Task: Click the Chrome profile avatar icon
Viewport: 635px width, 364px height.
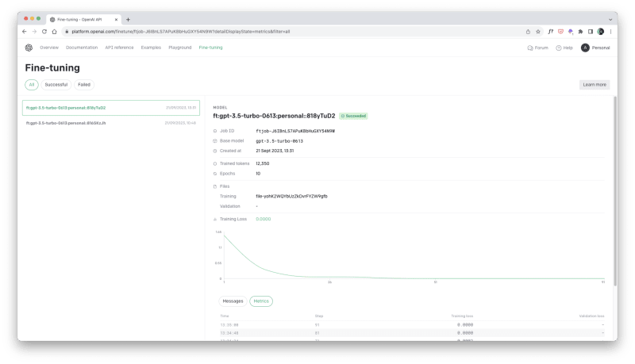Action: point(601,32)
